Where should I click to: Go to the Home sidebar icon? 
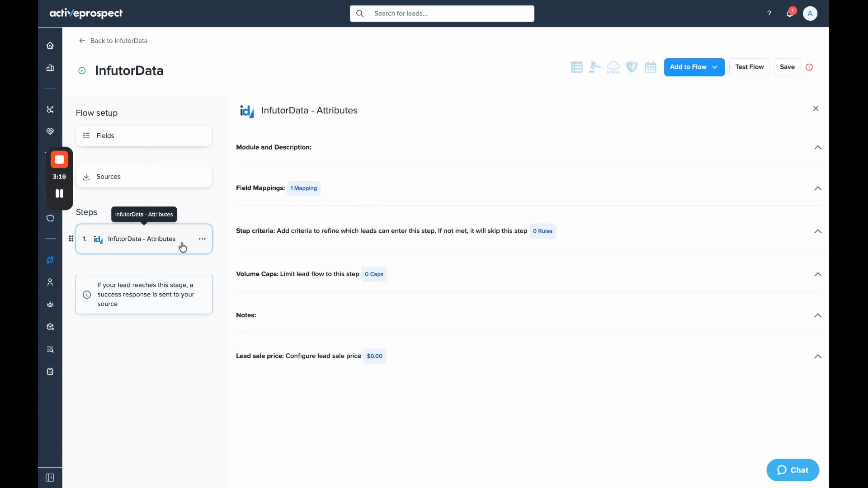(x=50, y=45)
